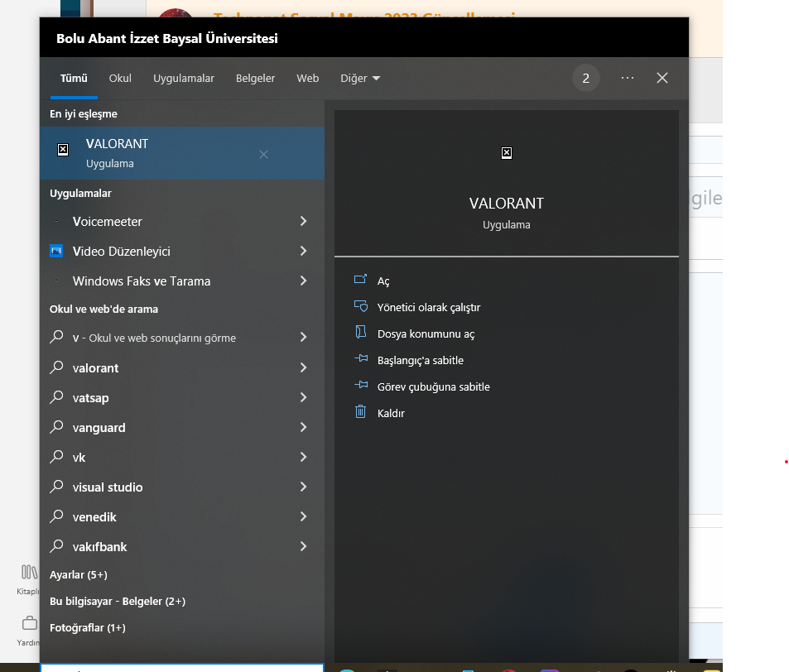Select the 'vakıfbank' search suggestion

pos(182,546)
